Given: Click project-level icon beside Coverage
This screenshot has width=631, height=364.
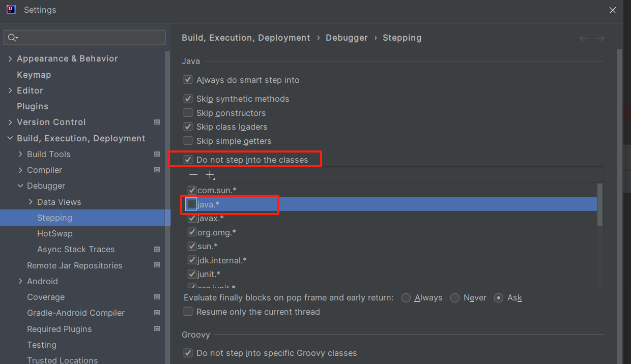Looking at the screenshot, I should pyautogui.click(x=157, y=297).
